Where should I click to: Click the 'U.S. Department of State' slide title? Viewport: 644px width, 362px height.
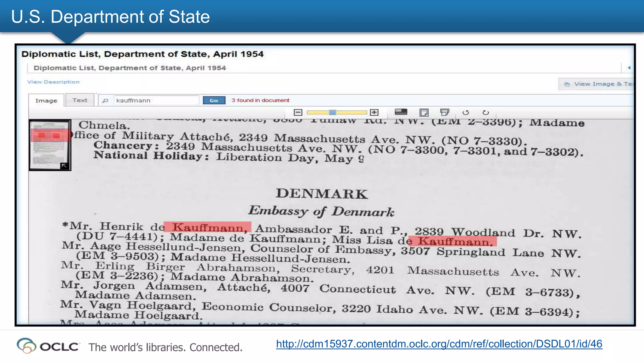110,17
